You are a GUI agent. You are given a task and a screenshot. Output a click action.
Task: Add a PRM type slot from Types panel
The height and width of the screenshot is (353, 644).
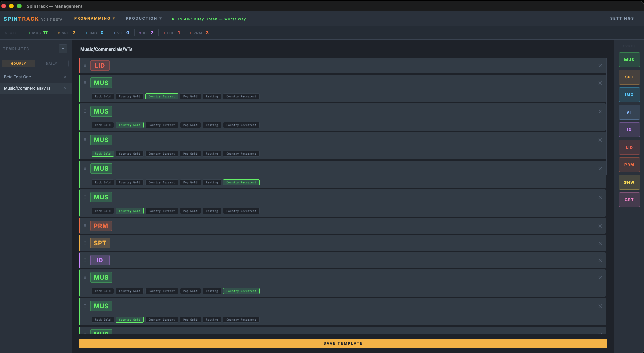(629, 165)
